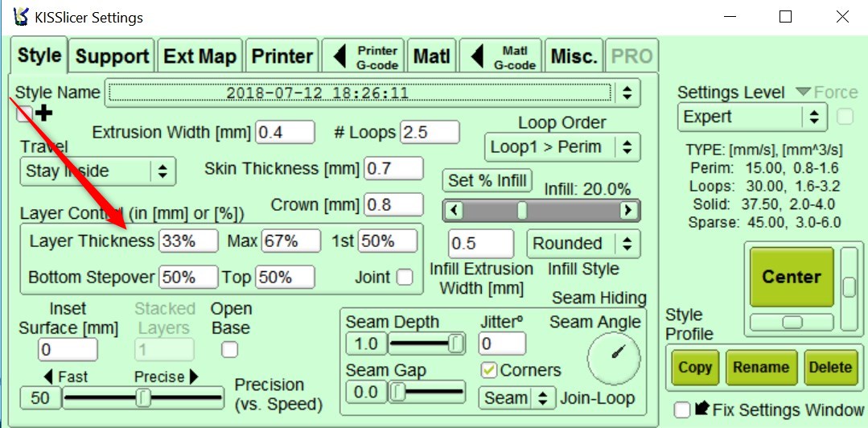Click the Inset Surface field

[x=68, y=350]
